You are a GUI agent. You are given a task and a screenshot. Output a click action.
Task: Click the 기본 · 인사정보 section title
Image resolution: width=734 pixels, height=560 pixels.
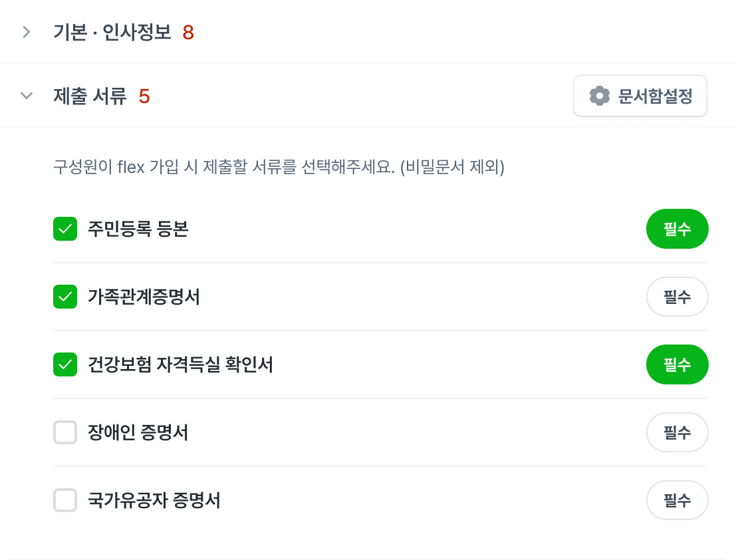(x=112, y=32)
